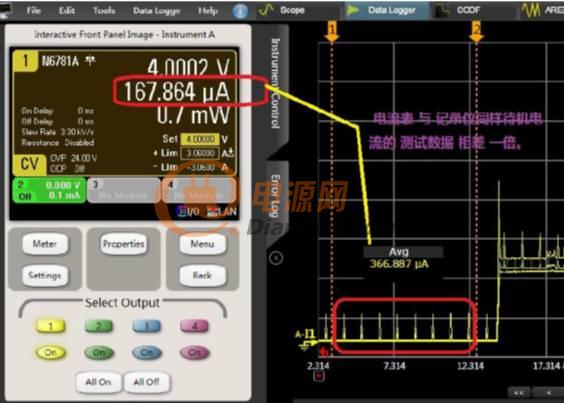Select output 4 pink button

click(x=194, y=326)
